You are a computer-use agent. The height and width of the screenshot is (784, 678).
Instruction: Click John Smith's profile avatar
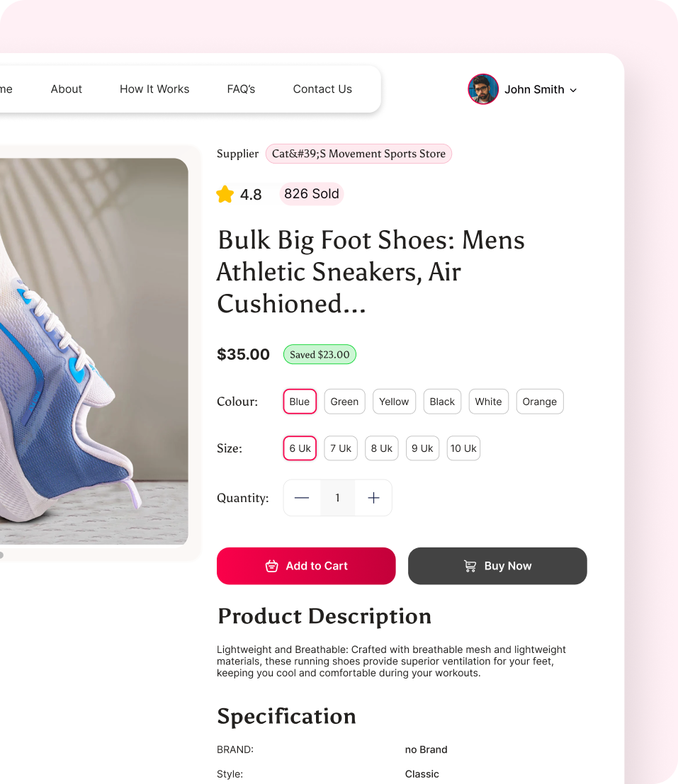(483, 89)
